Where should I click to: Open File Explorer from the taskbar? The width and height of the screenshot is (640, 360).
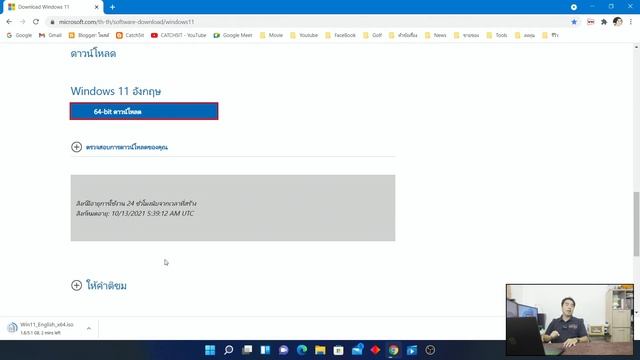click(x=320, y=350)
